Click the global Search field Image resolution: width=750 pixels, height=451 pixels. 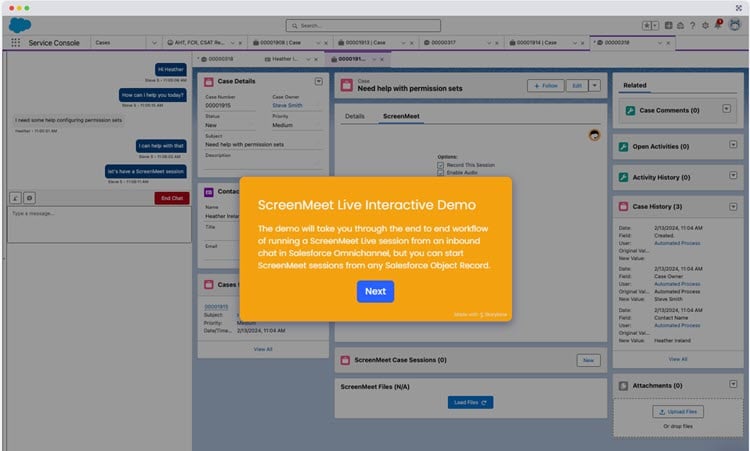click(363, 25)
